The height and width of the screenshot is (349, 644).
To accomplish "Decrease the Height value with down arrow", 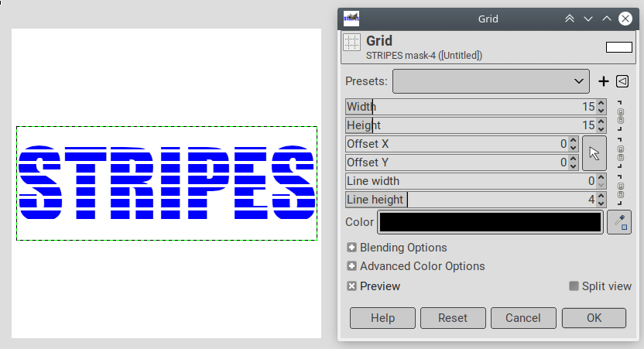I will coord(601,129).
